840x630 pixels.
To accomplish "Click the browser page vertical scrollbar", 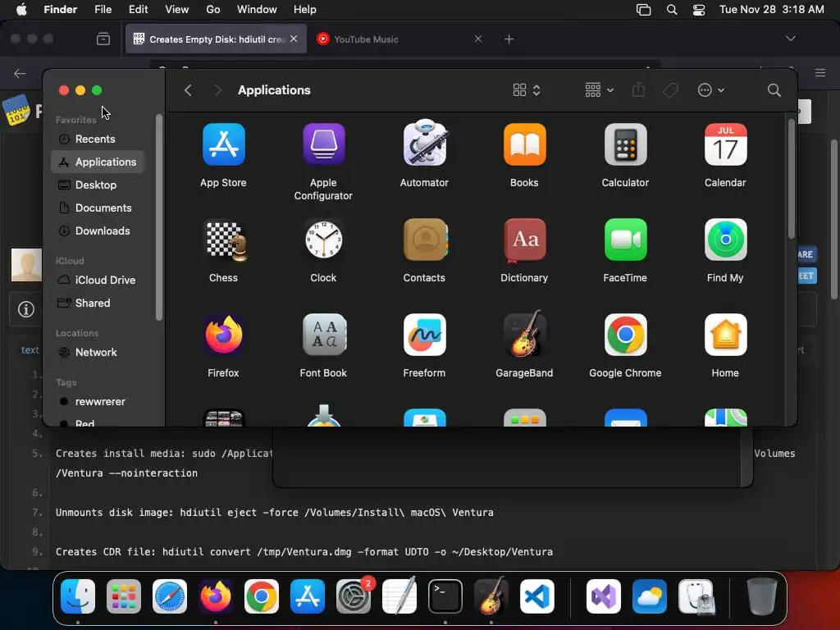I will pyautogui.click(x=834, y=220).
